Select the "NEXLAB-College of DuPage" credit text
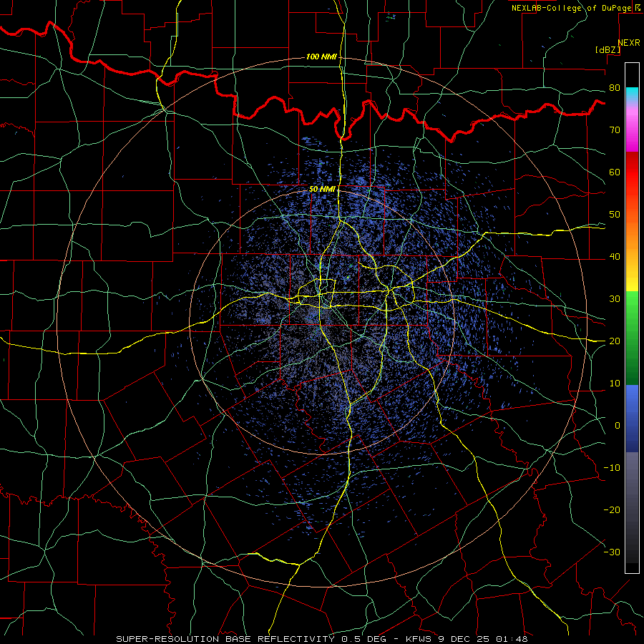This screenshot has height=644, width=644. [572, 8]
